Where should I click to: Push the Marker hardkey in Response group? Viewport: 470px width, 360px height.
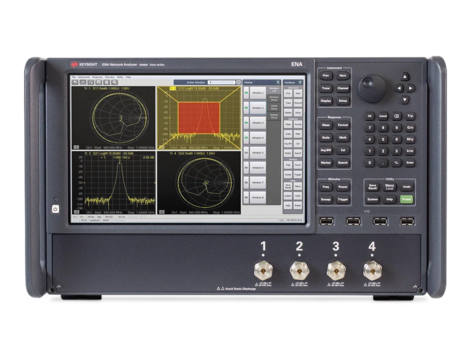tap(326, 163)
